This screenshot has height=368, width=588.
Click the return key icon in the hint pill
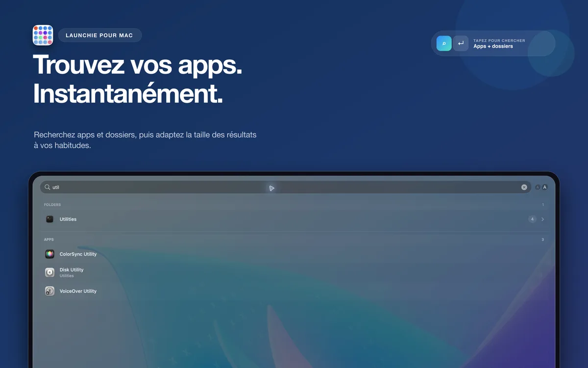(x=461, y=43)
